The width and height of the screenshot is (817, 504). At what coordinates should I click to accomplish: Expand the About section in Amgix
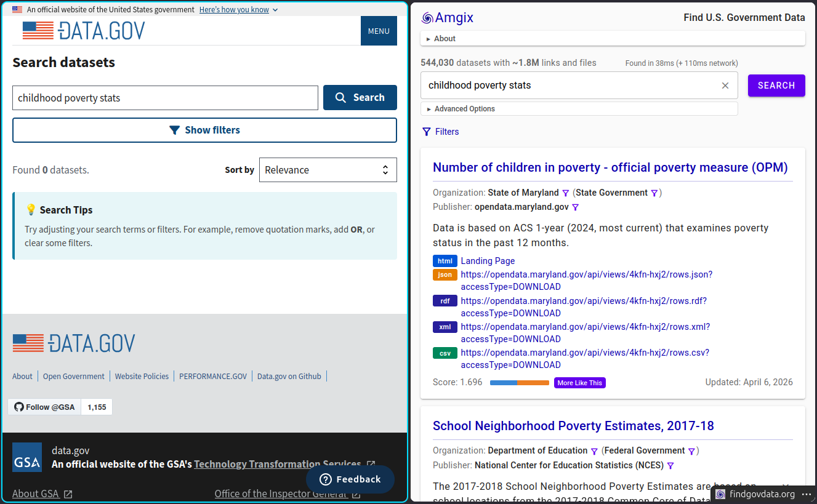613,38
